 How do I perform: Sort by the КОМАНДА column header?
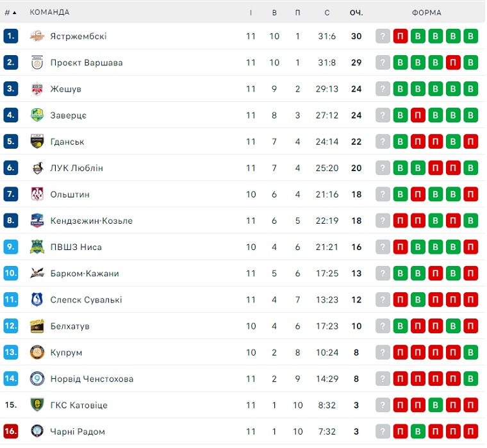pos(49,12)
